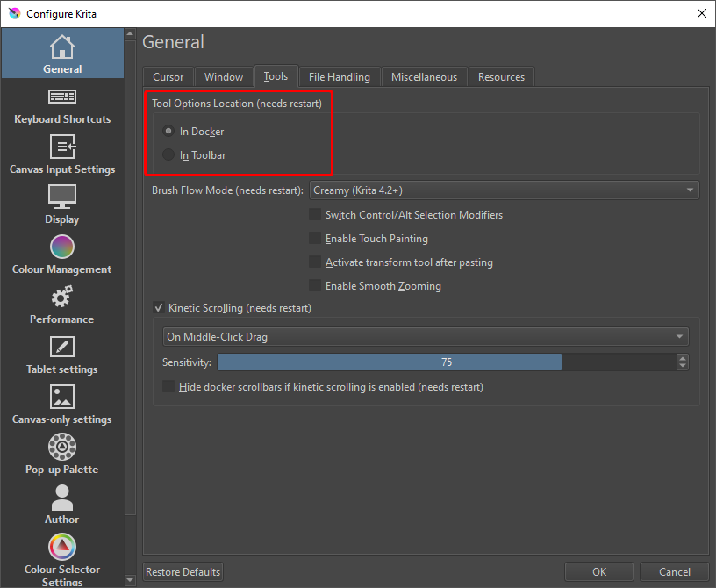Click the Restore Defaults button
This screenshot has height=588, width=716.
tap(183, 572)
